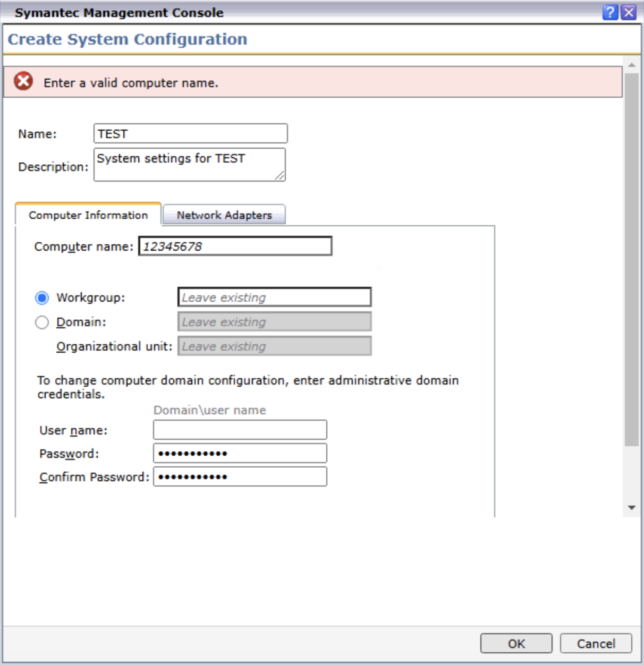Viewport: 644px width, 665px height.
Task: Open the Computer Information tab
Action: (88, 215)
